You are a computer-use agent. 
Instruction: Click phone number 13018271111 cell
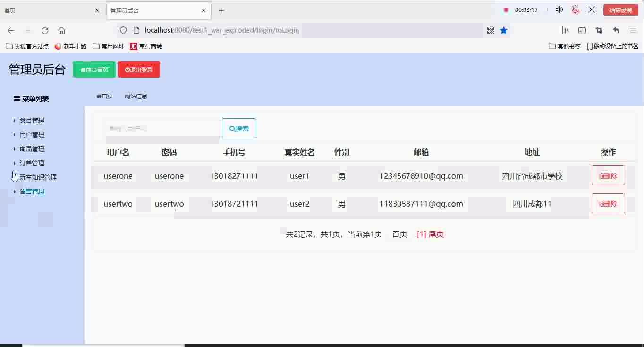[x=234, y=176]
